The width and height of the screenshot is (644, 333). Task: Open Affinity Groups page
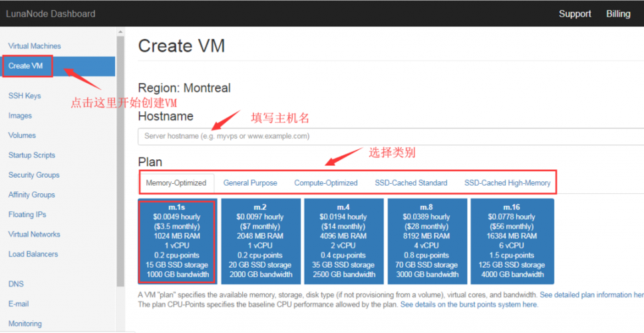click(32, 194)
